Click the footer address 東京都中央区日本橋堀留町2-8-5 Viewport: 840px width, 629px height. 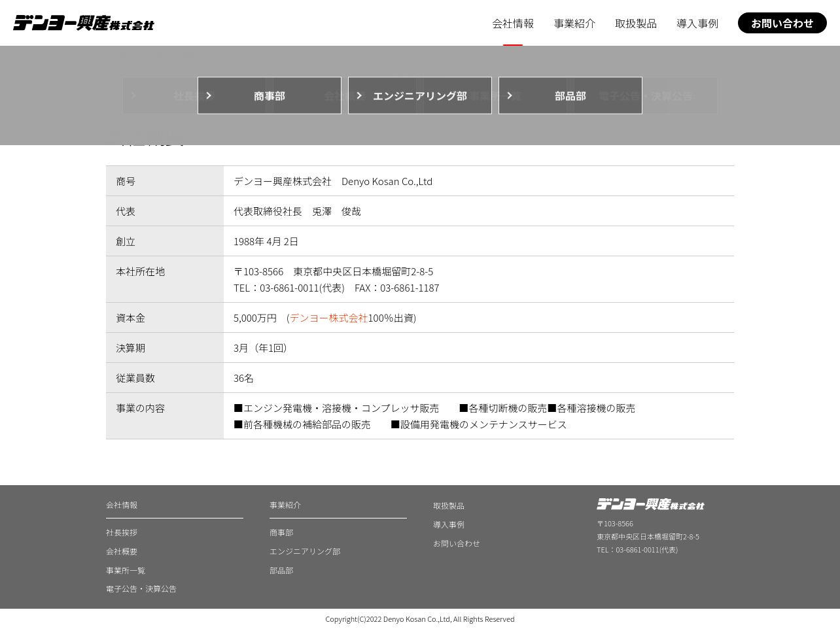click(648, 537)
